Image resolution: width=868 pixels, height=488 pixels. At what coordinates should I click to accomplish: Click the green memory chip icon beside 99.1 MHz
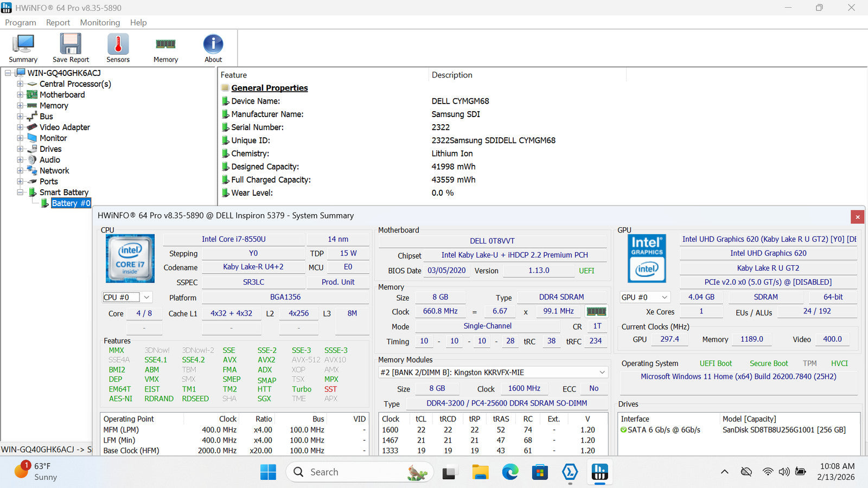click(596, 311)
